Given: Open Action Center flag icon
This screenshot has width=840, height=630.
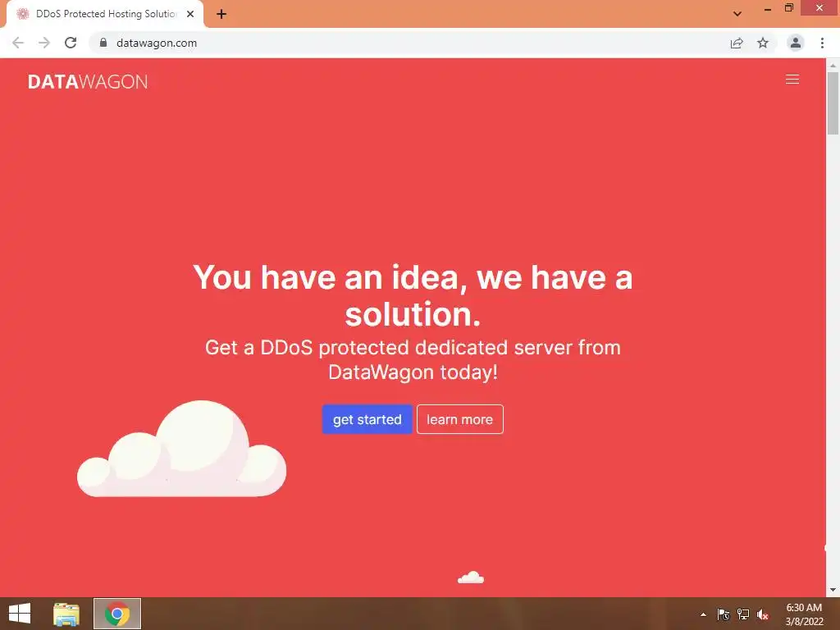Looking at the screenshot, I should pyautogui.click(x=724, y=614).
